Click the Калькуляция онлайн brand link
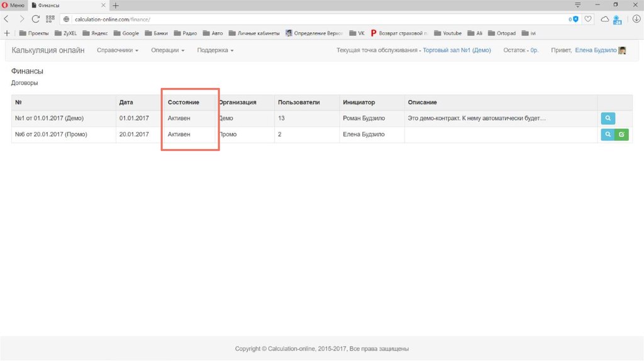Image resolution: width=644 pixels, height=361 pixels. [48, 50]
